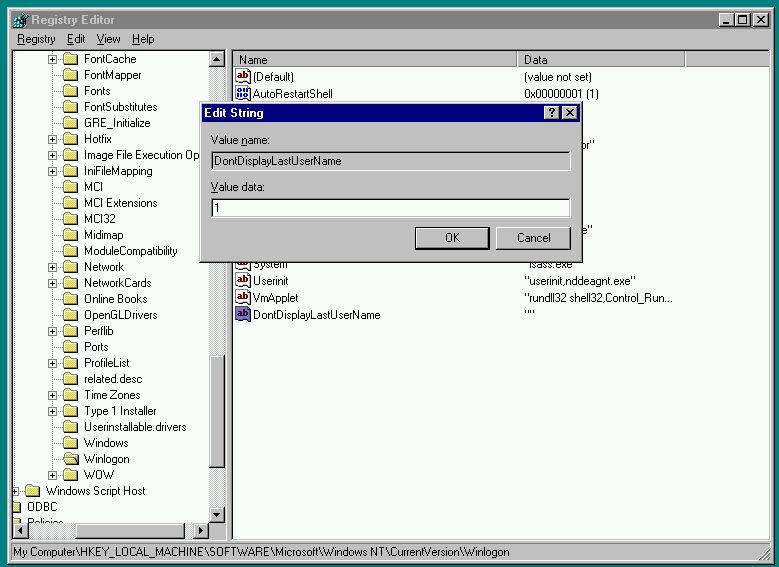Image resolution: width=779 pixels, height=567 pixels.
Task: Click the Userinit string value icon
Action: point(242,280)
